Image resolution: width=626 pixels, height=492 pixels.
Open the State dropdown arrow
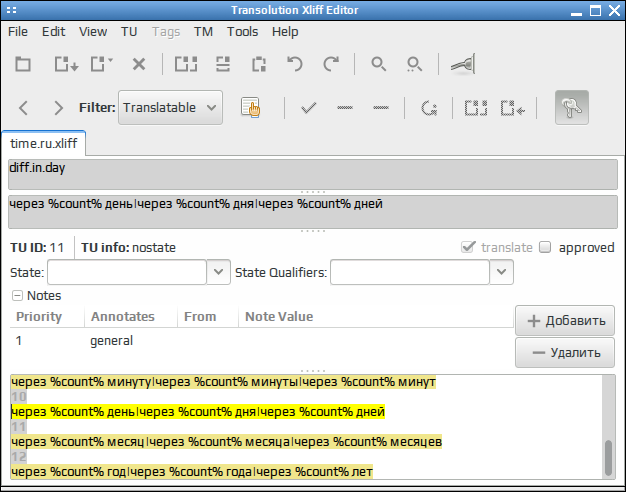(x=218, y=272)
